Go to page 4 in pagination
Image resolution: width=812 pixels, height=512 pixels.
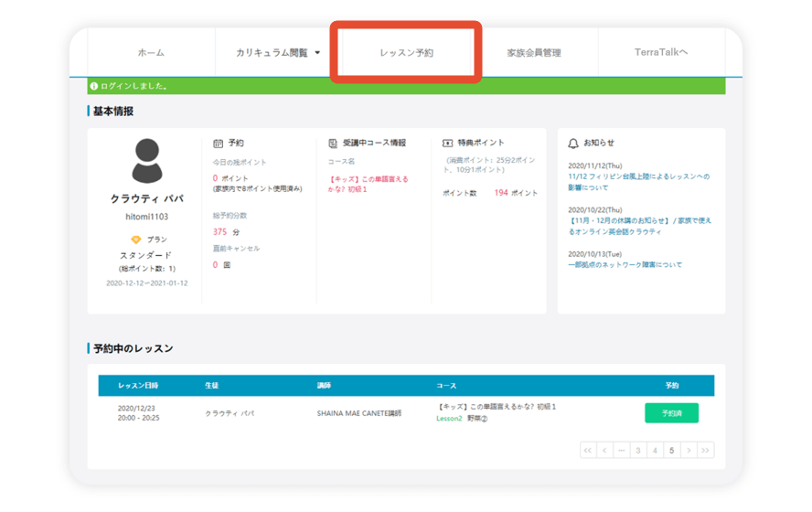(x=655, y=450)
